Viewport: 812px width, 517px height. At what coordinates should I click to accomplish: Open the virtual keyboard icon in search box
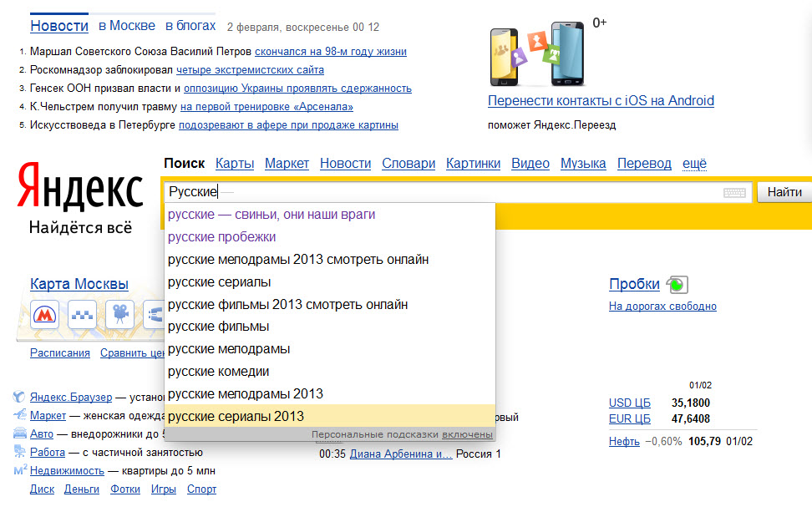tap(734, 193)
